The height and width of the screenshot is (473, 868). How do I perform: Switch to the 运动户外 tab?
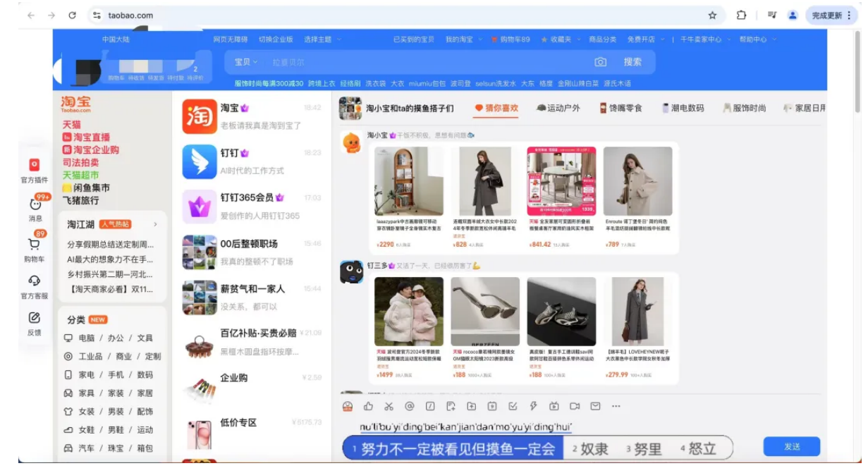[558, 108]
